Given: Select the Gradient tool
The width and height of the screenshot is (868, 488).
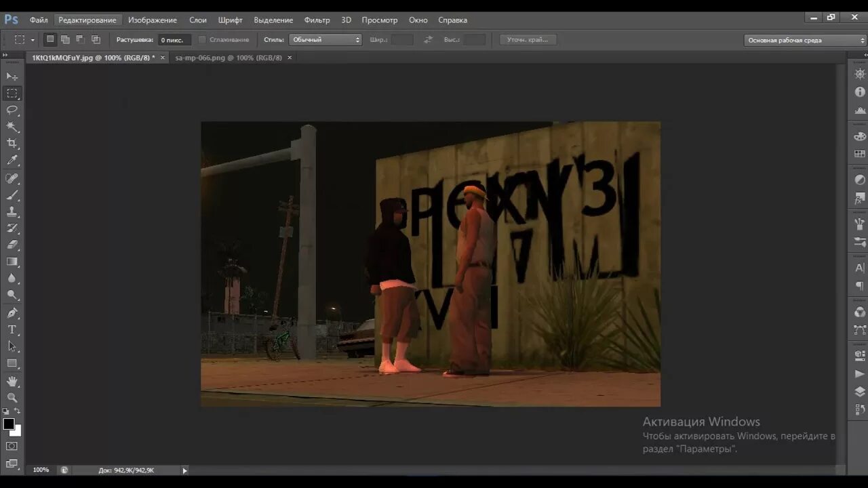Looking at the screenshot, I should coord(12,262).
